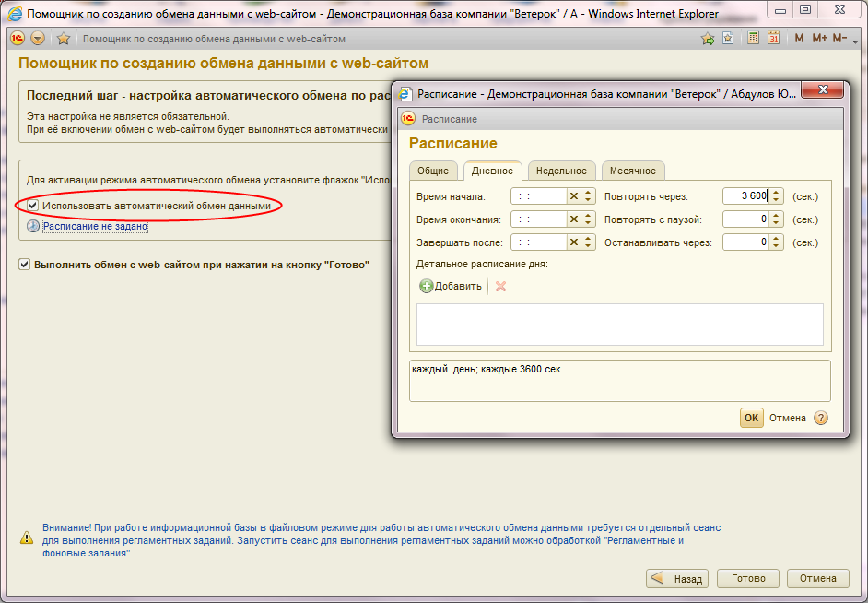This screenshot has width=868, height=603.
Task: Focus the 'Время начала' time field
Action: coord(539,196)
